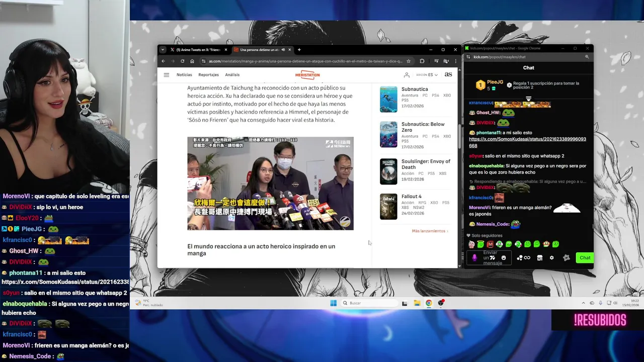Open the emoji picker in chat input

504,257
